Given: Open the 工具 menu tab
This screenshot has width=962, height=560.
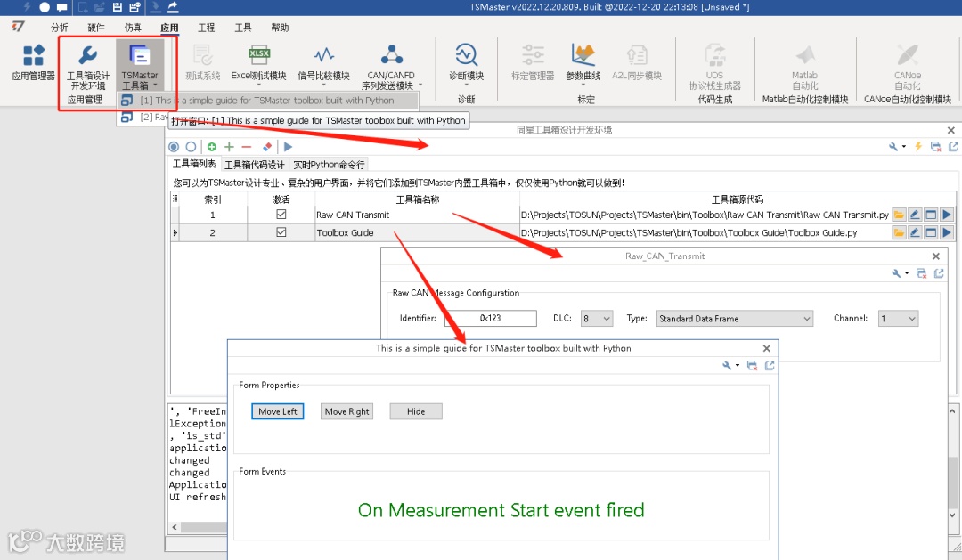Looking at the screenshot, I should (243, 28).
